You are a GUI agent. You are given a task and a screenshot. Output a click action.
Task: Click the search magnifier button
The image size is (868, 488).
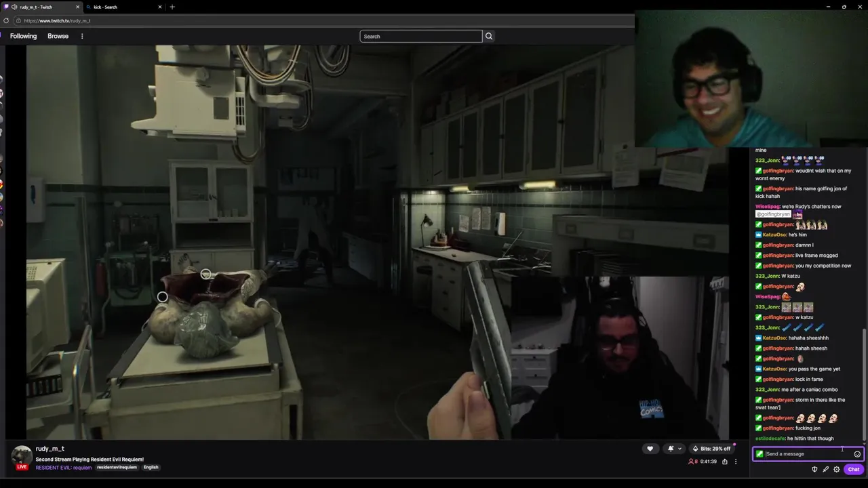489,36
